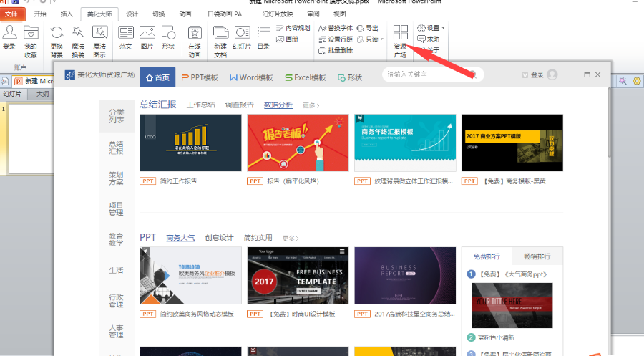This screenshot has height=356, width=644.
Task: Click 工作总结 filter link
Action: pyautogui.click(x=201, y=105)
